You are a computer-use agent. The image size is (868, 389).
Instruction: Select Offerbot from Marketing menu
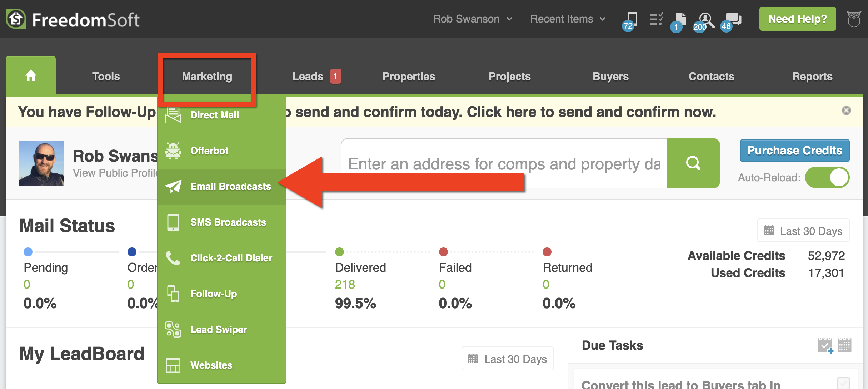(221, 151)
